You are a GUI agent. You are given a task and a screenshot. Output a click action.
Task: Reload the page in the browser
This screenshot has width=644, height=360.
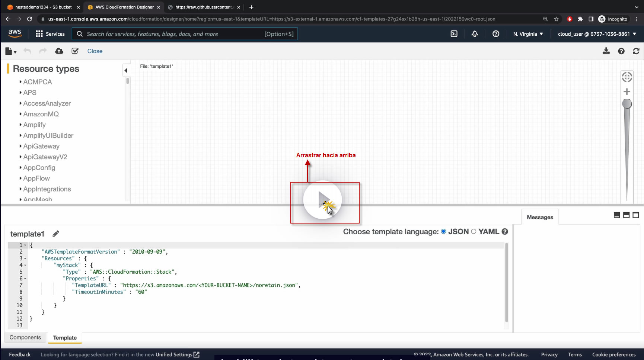pos(30,19)
